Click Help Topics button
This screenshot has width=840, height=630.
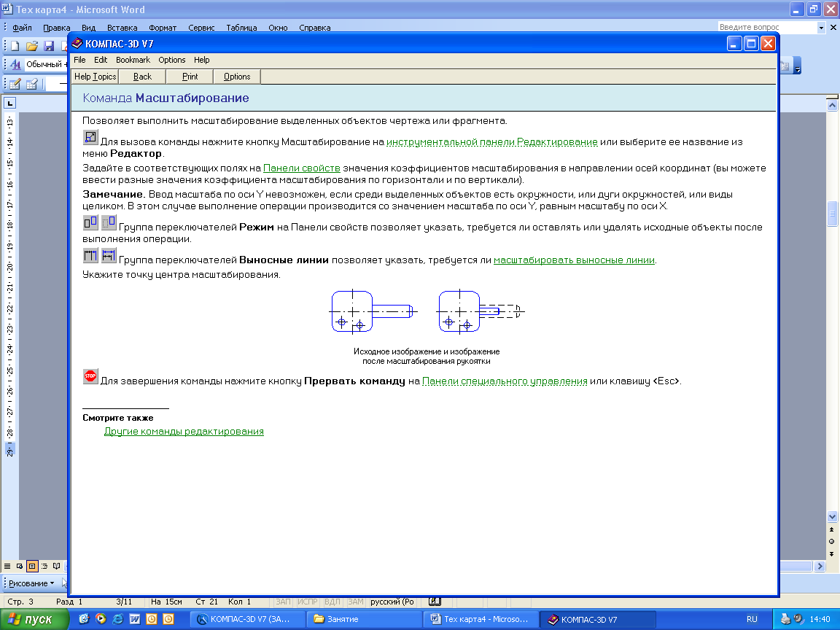[96, 77]
